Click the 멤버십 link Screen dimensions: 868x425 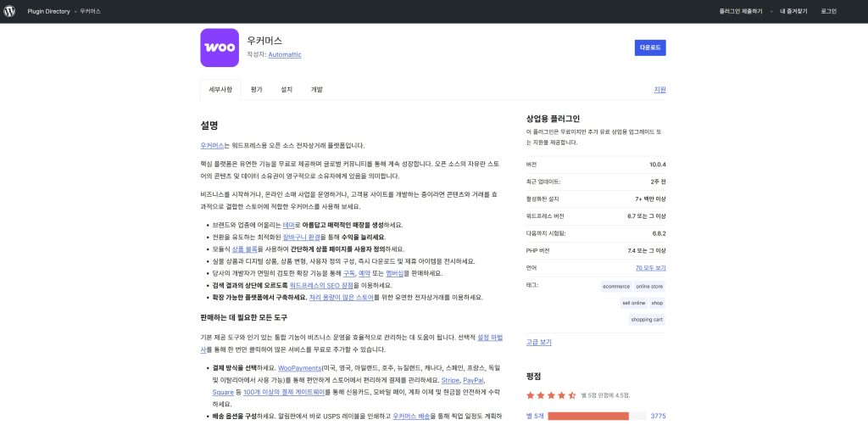395,273
